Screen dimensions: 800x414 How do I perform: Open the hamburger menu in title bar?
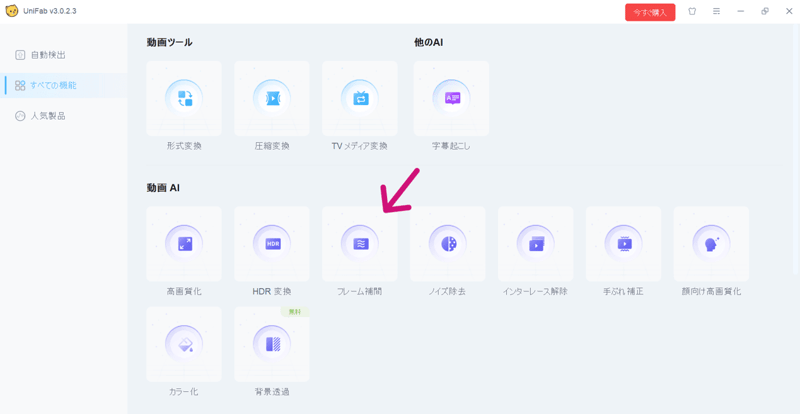point(716,12)
